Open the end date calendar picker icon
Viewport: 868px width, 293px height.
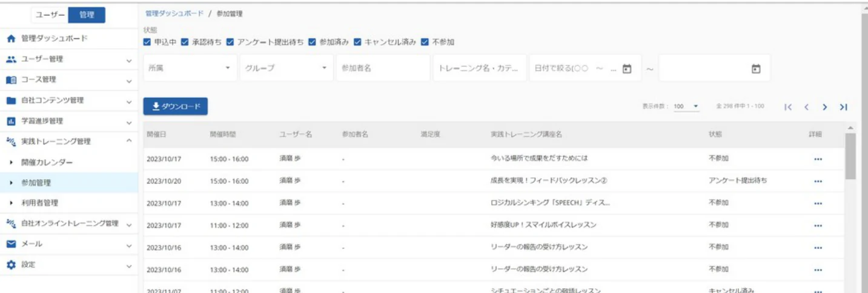756,68
